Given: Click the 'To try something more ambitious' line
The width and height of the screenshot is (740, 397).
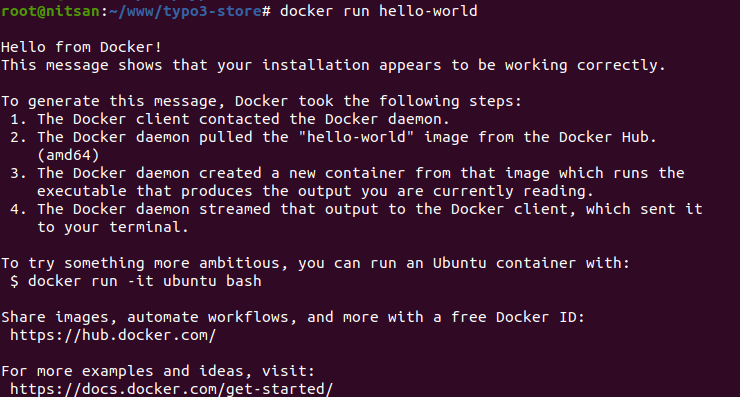Looking at the screenshot, I should [315, 263].
